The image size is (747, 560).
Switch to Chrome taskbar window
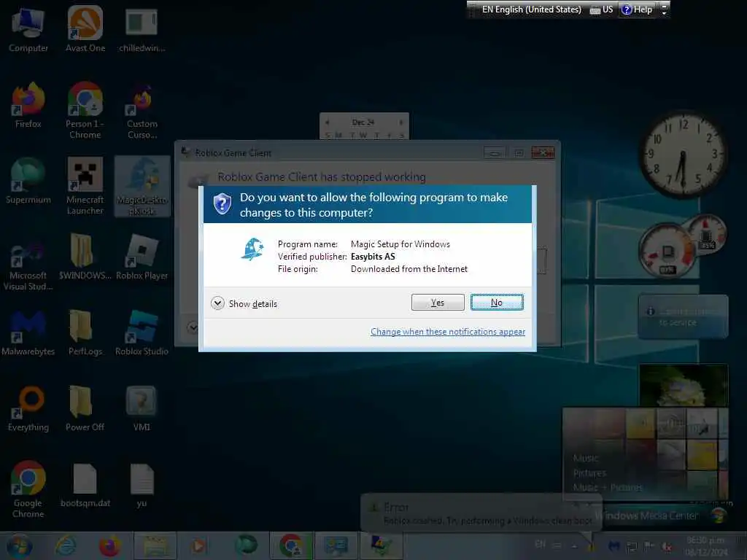coord(291,545)
